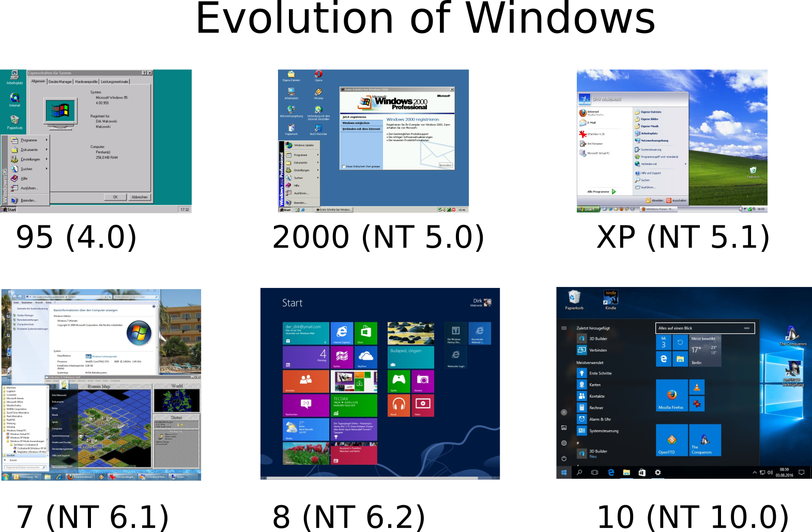Image resolution: width=812 pixels, height=532 pixels.
Task: Open Netzwerkumgebung icon on Windows 2000 desktop
Action: (x=292, y=112)
